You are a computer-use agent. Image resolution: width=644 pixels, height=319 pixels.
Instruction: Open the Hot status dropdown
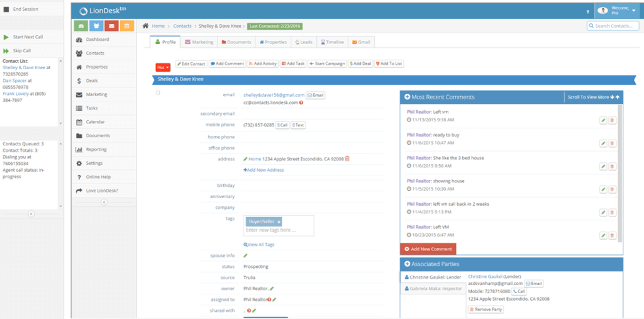click(163, 67)
